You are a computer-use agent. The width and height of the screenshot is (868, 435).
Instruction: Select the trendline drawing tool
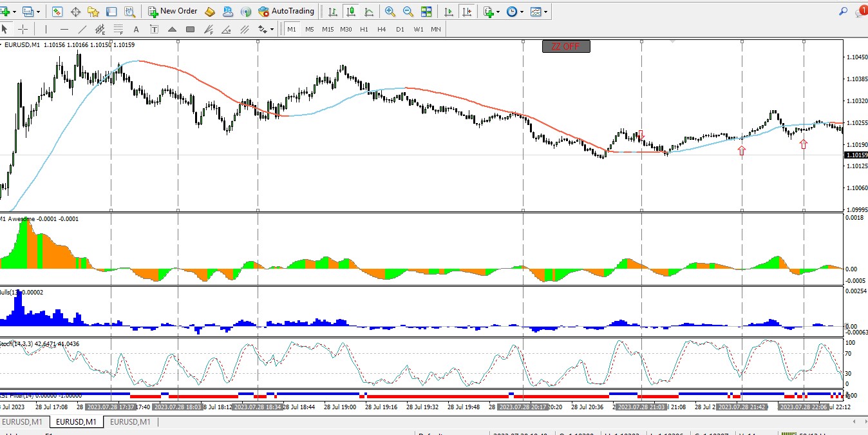(x=82, y=29)
